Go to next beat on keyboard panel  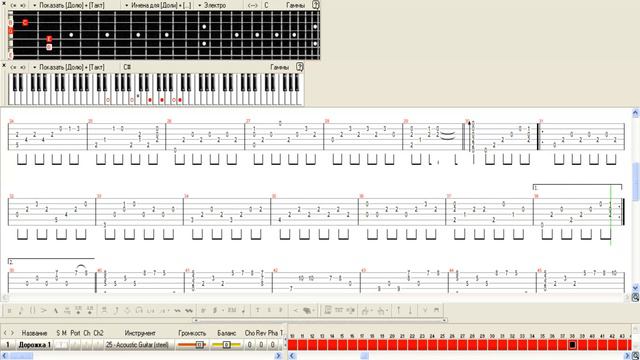(x=23, y=67)
